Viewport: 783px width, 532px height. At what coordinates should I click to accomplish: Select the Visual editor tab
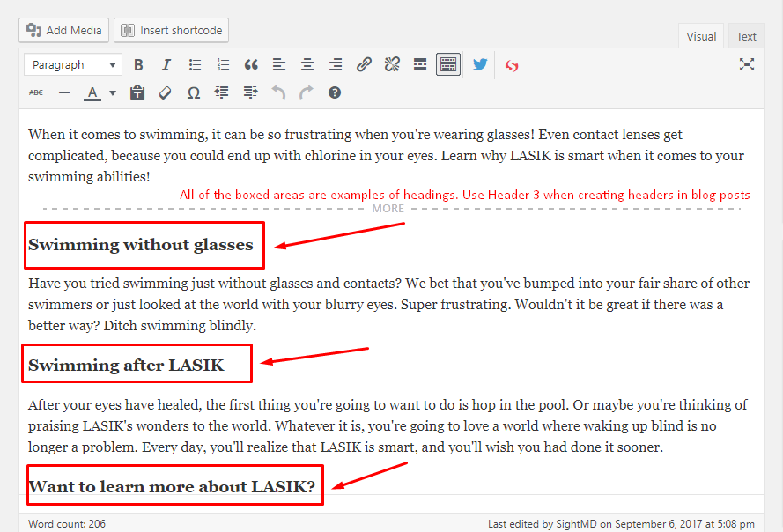click(700, 36)
